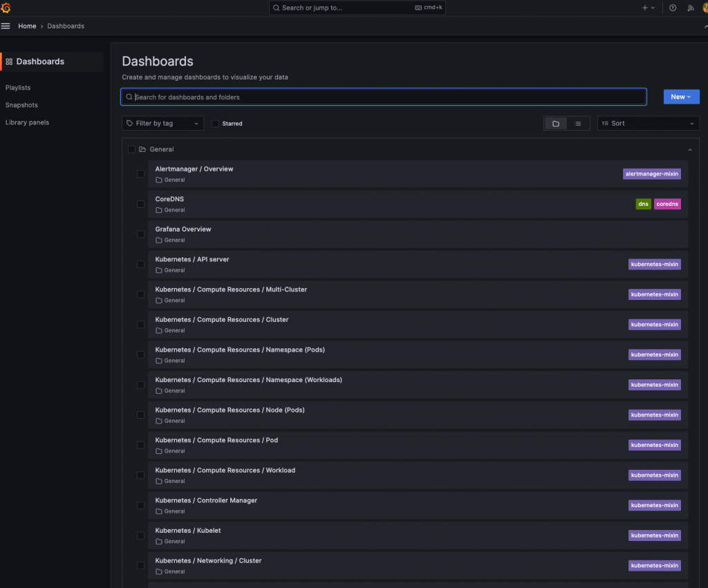Switch to list view layout

point(578,124)
